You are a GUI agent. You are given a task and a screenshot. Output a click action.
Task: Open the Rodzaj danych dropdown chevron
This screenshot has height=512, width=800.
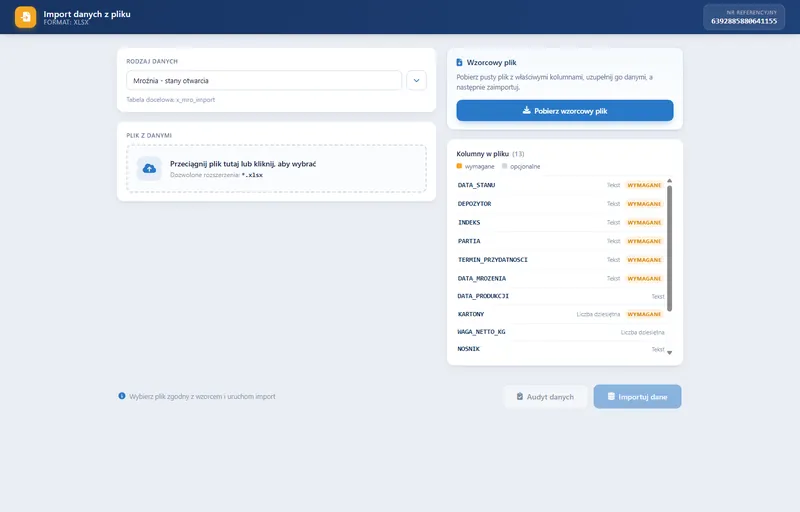[416, 81]
